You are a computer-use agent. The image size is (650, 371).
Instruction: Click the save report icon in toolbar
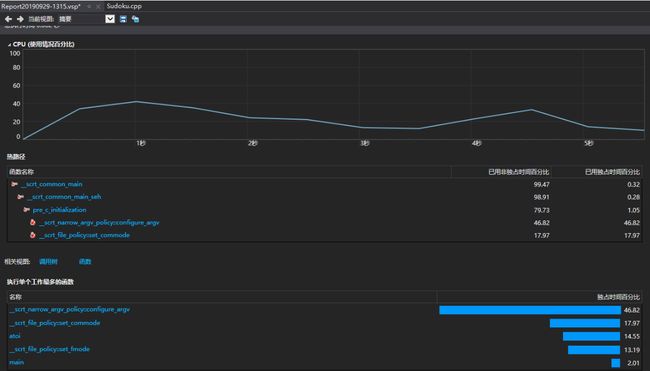[123, 19]
